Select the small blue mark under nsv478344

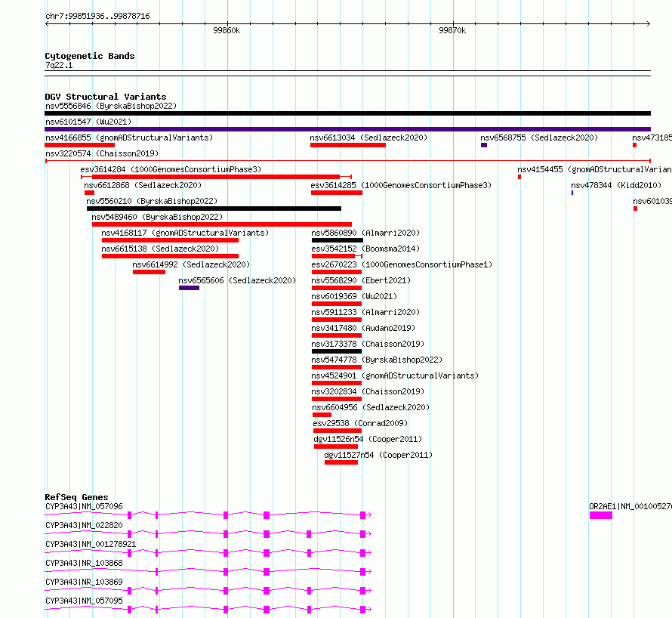pyautogui.click(x=572, y=193)
